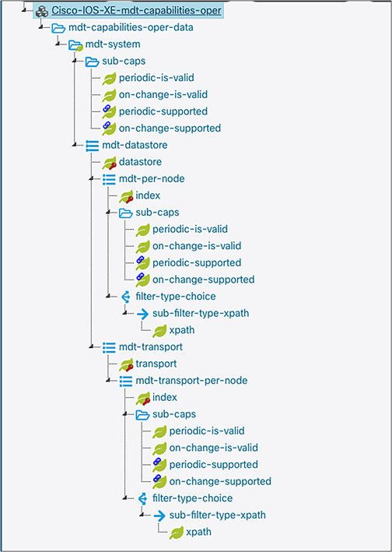Click the mdt-datastore list icon

pos(93,146)
